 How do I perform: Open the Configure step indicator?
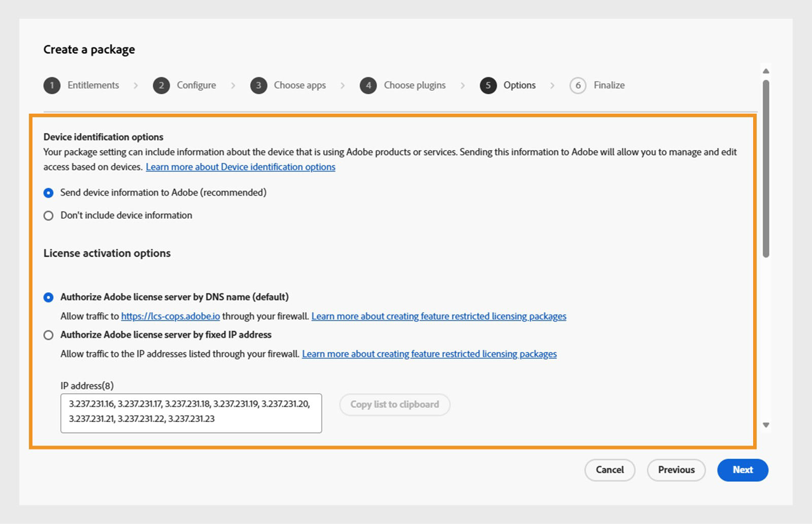161,85
